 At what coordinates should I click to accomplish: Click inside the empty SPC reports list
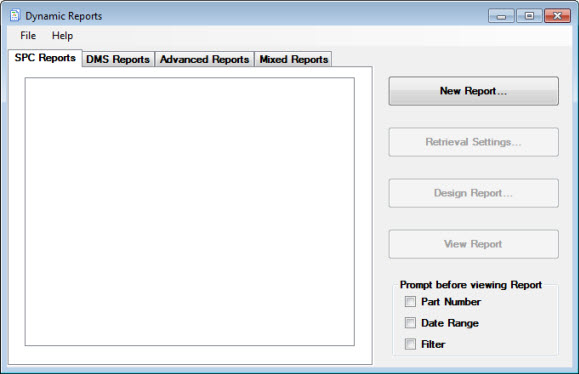click(190, 212)
